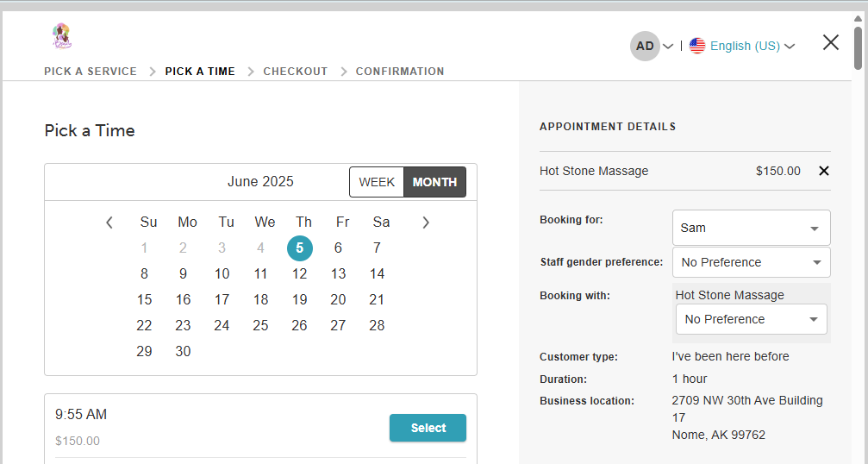Select June 15 date

coord(145,299)
